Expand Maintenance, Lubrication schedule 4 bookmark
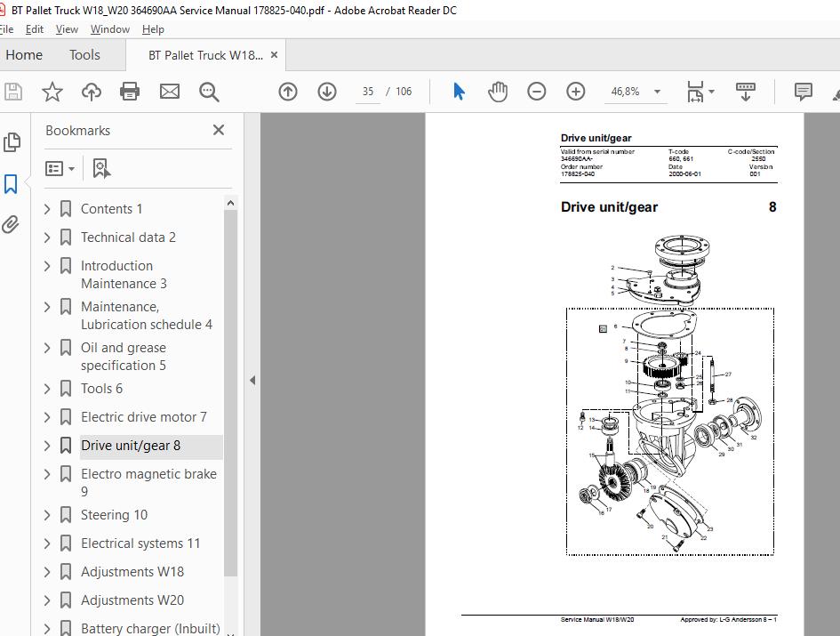Image resolution: width=840 pixels, height=636 pixels. coord(47,307)
